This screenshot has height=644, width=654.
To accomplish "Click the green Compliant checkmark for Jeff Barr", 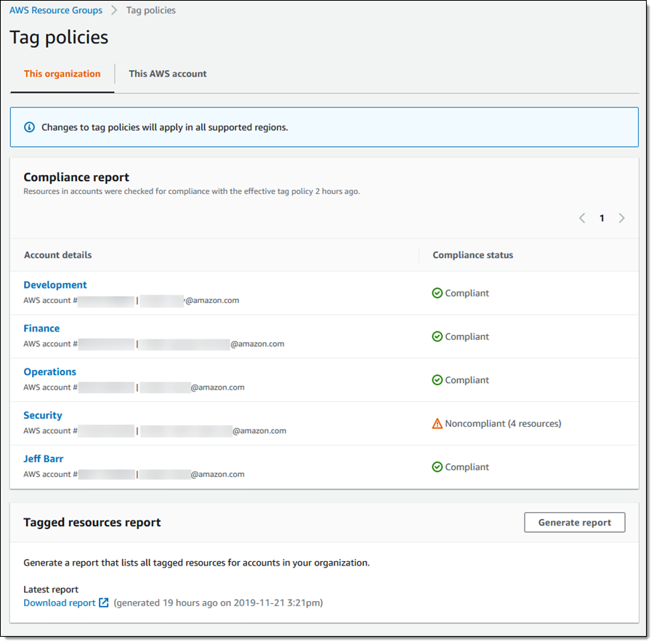I will click(x=437, y=467).
